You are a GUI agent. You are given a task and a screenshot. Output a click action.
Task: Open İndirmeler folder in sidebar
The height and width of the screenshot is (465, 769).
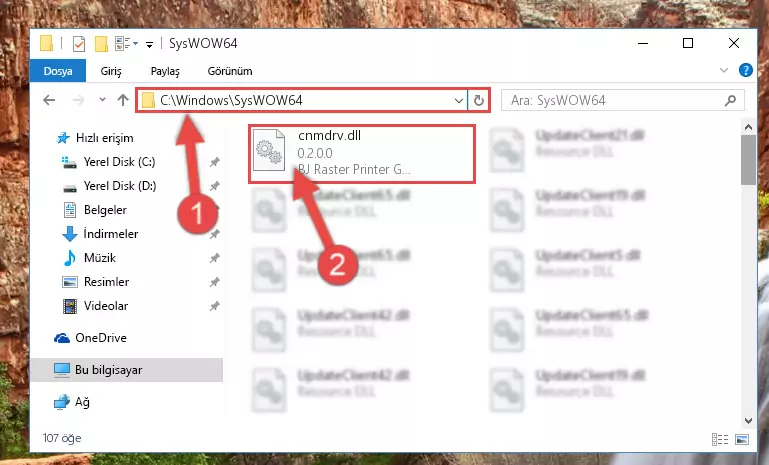pos(110,234)
